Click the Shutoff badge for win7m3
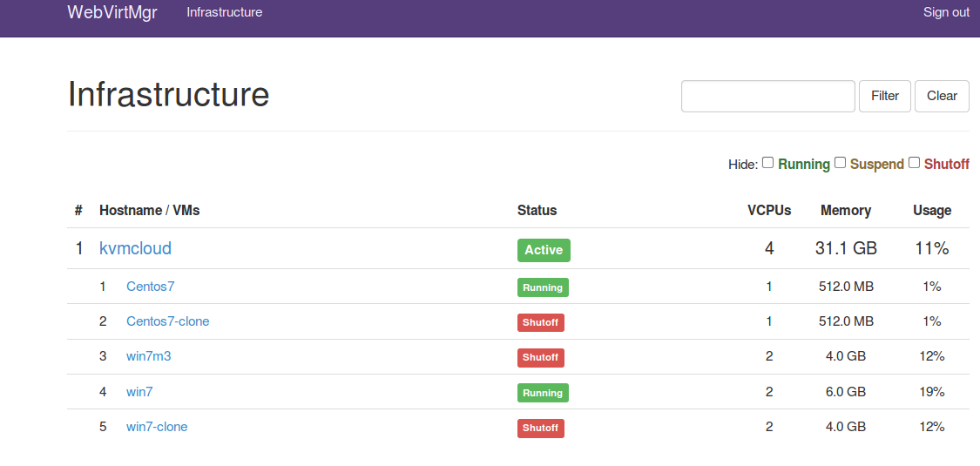 tap(541, 358)
